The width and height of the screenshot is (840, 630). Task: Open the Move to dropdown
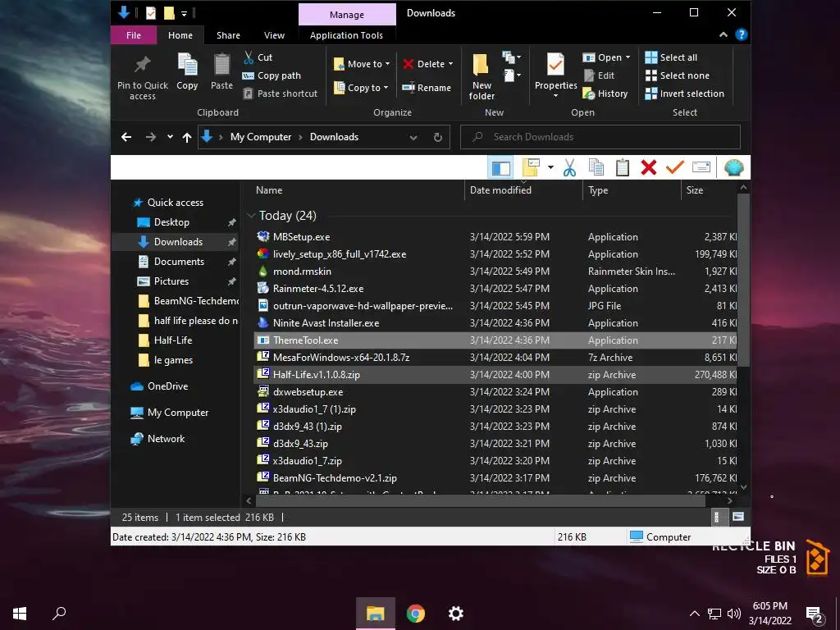tap(362, 64)
